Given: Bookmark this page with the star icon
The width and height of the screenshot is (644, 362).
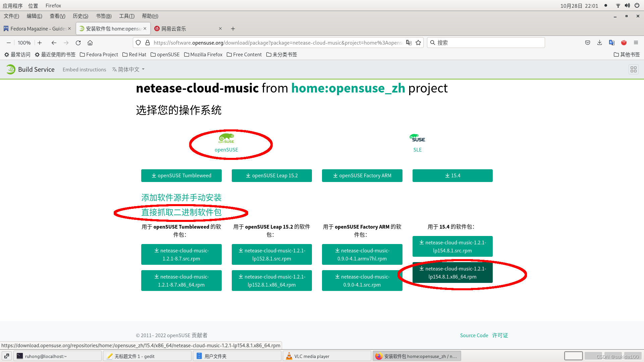Looking at the screenshot, I should [418, 43].
